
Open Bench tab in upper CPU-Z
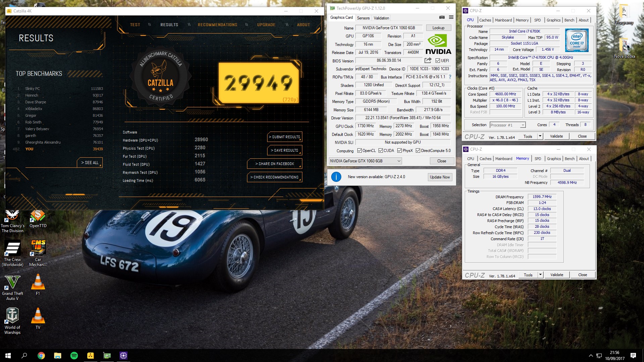pos(569,20)
